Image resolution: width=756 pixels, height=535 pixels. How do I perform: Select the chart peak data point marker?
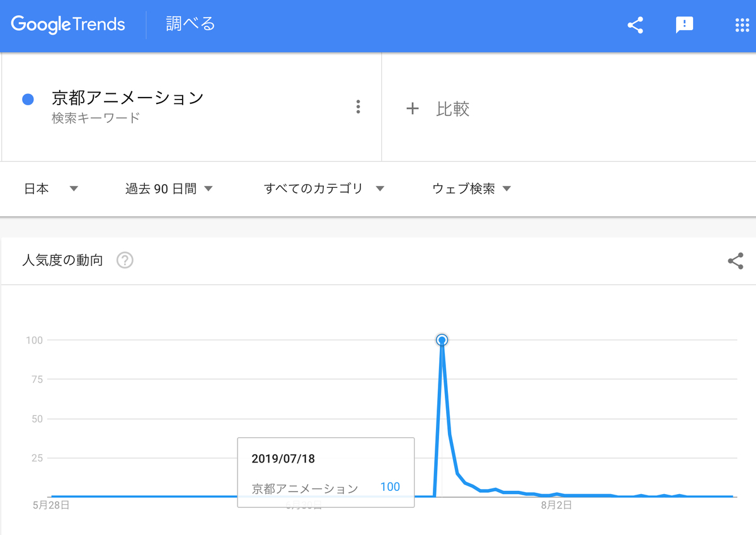tap(442, 340)
